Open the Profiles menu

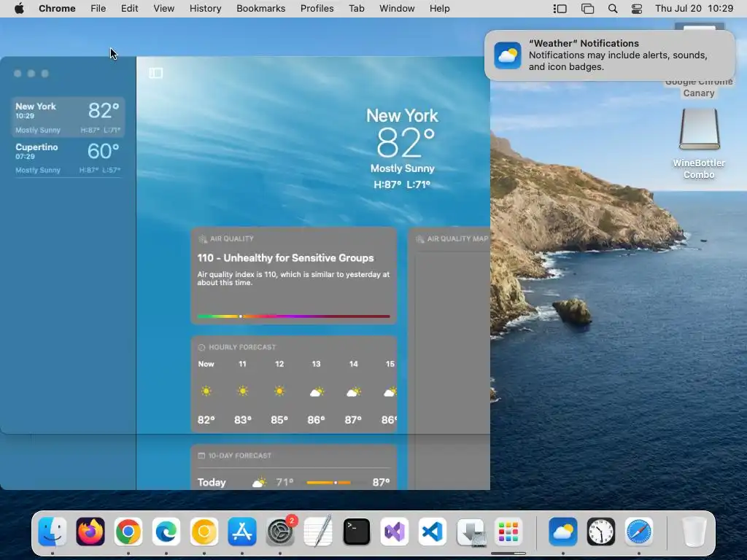(x=317, y=9)
